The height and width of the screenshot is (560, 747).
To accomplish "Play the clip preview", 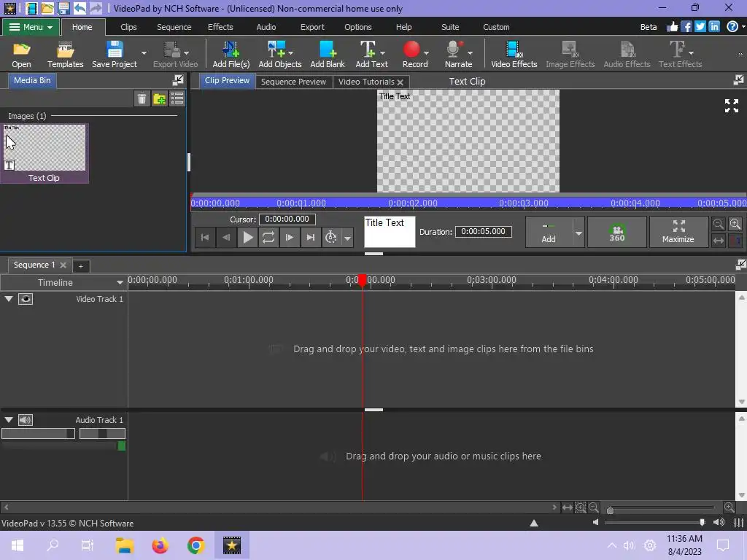I will tap(248, 237).
